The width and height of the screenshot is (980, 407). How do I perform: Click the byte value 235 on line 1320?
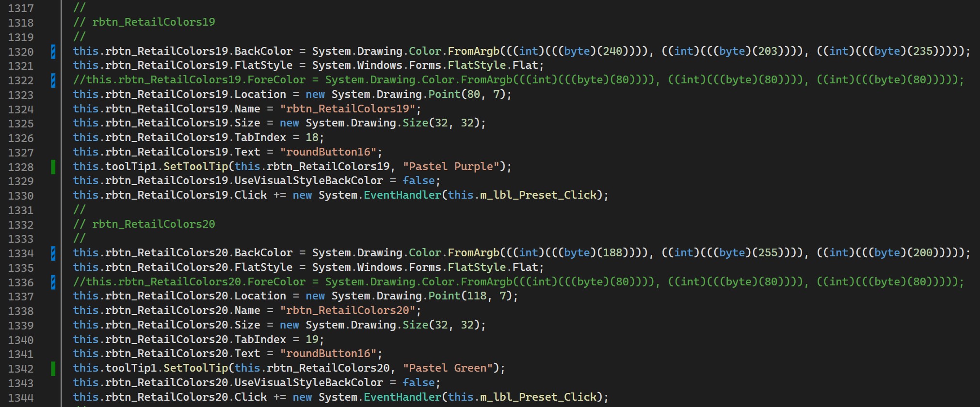coord(923,51)
